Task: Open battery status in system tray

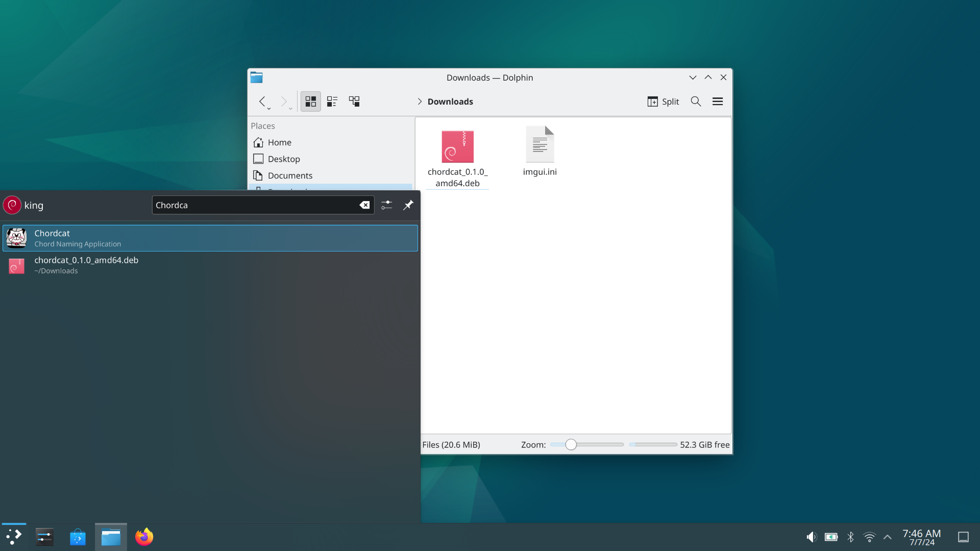Action: (x=831, y=537)
